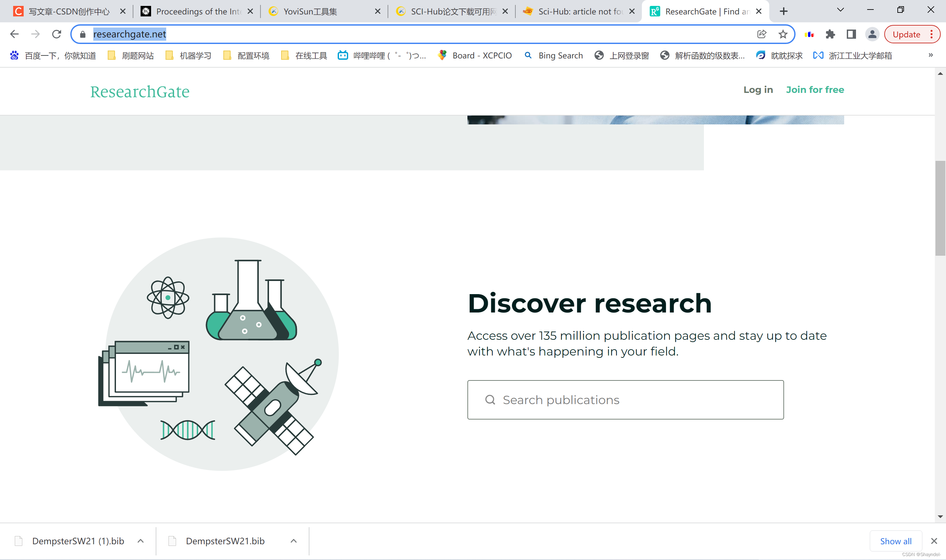Open the Extensions puzzle icon
Screen dimensions: 946x560
[830, 34]
